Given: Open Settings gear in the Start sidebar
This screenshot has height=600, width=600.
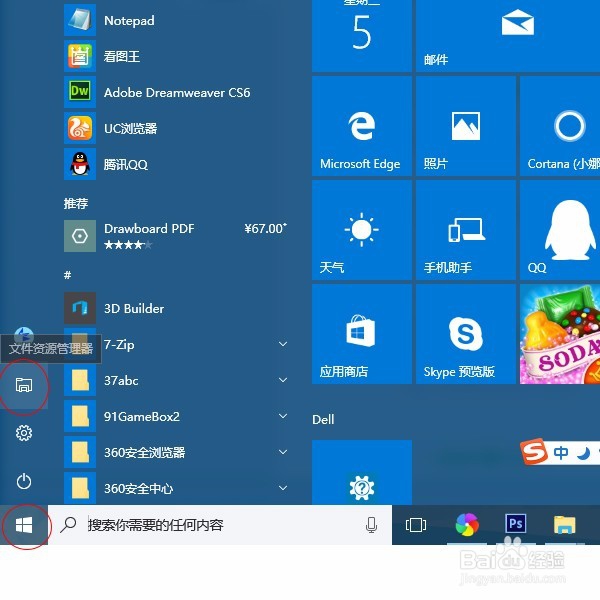Looking at the screenshot, I should tap(24, 433).
